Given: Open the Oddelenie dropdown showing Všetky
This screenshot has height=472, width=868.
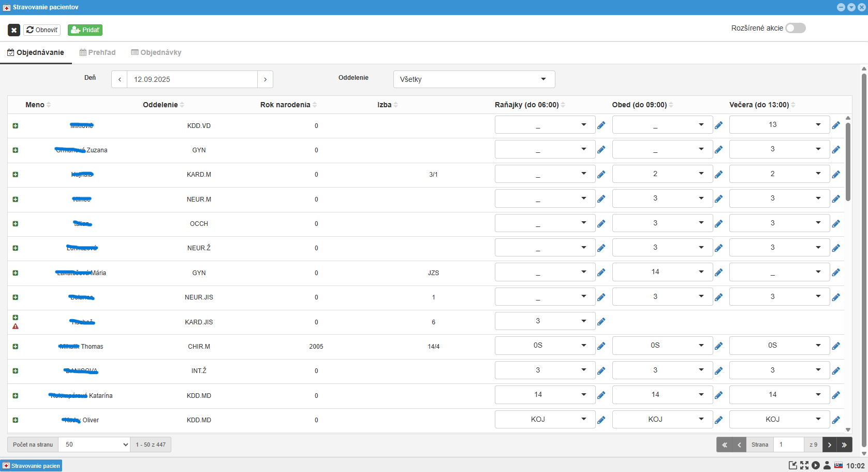Looking at the screenshot, I should [x=474, y=79].
